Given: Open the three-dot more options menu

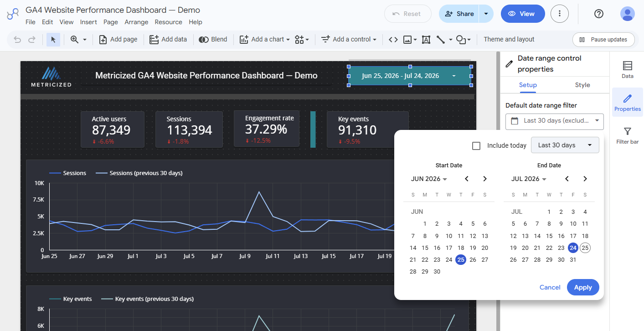Looking at the screenshot, I should 560,14.
